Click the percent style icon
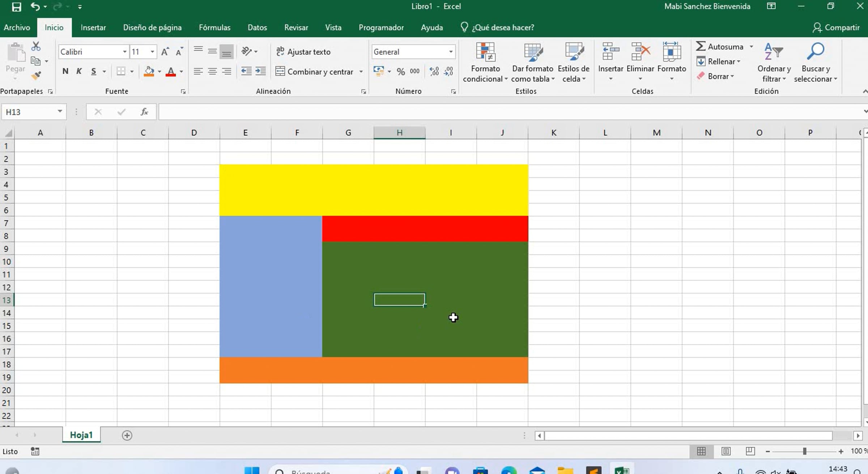The image size is (868, 474). click(401, 71)
